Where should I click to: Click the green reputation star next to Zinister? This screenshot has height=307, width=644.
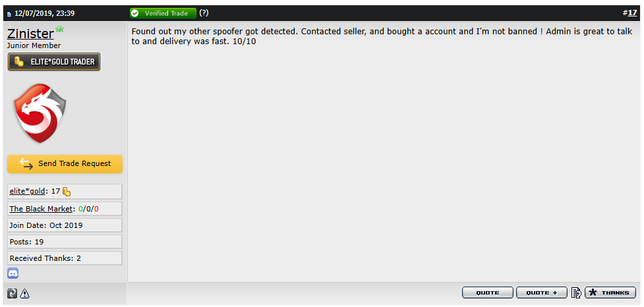(x=59, y=30)
